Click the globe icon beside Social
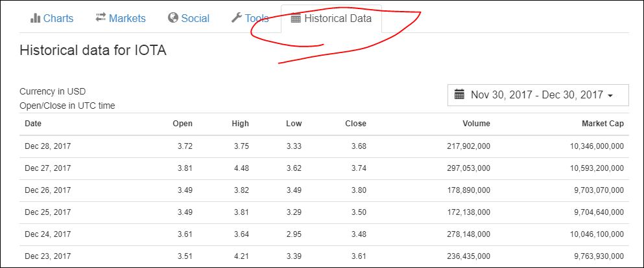This screenshot has height=268, width=644. [173, 17]
